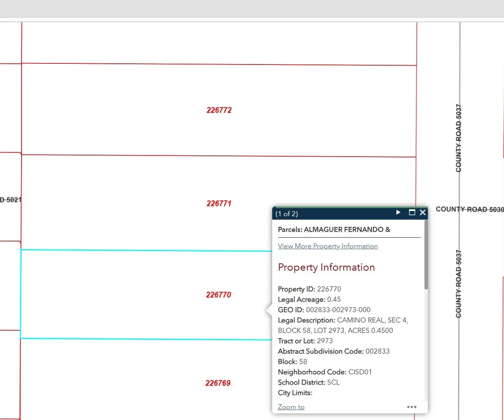Click the road 5021 label at left
Viewport: 504px width, 420px height.
(10, 200)
